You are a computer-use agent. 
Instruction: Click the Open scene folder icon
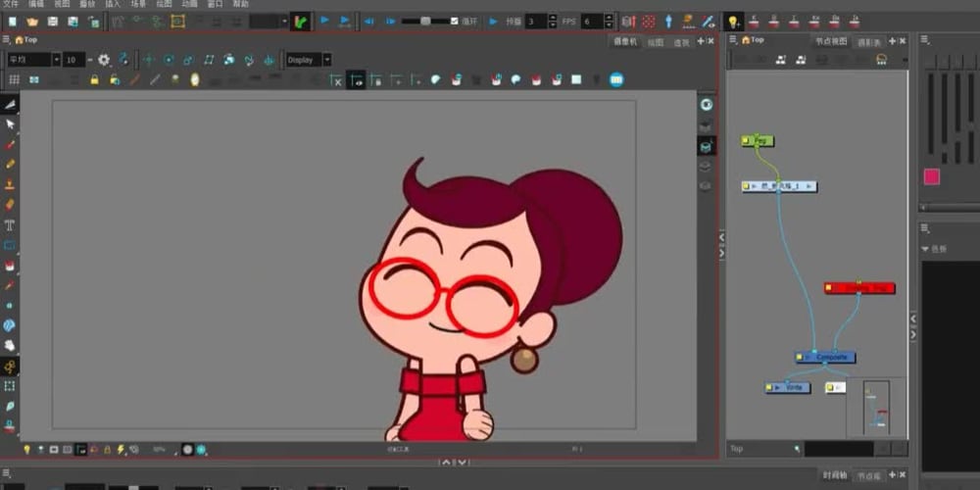(32, 22)
